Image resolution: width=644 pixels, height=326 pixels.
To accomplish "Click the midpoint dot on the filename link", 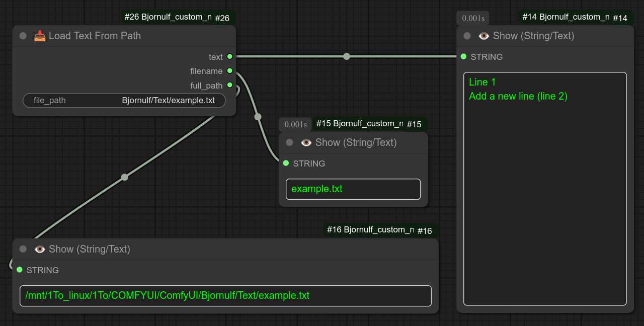I will pos(258,117).
